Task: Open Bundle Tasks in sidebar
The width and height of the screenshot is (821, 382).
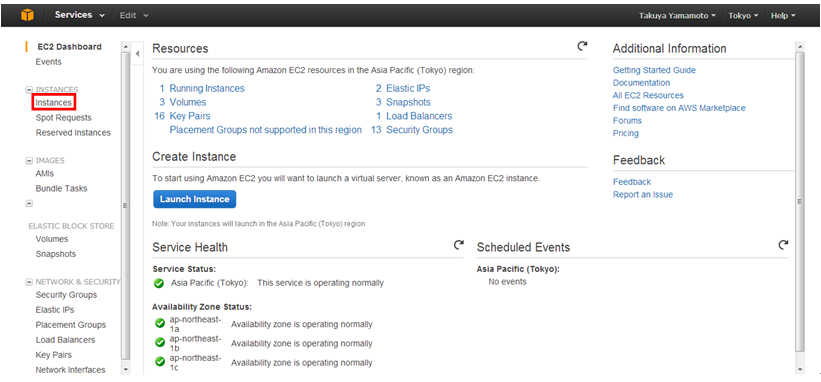Action: point(61,188)
